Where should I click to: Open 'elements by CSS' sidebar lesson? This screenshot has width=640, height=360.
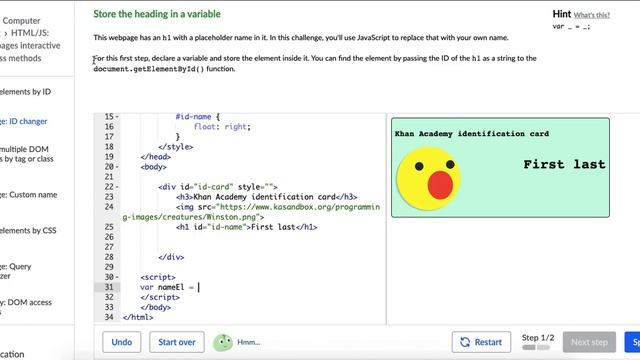click(28, 231)
